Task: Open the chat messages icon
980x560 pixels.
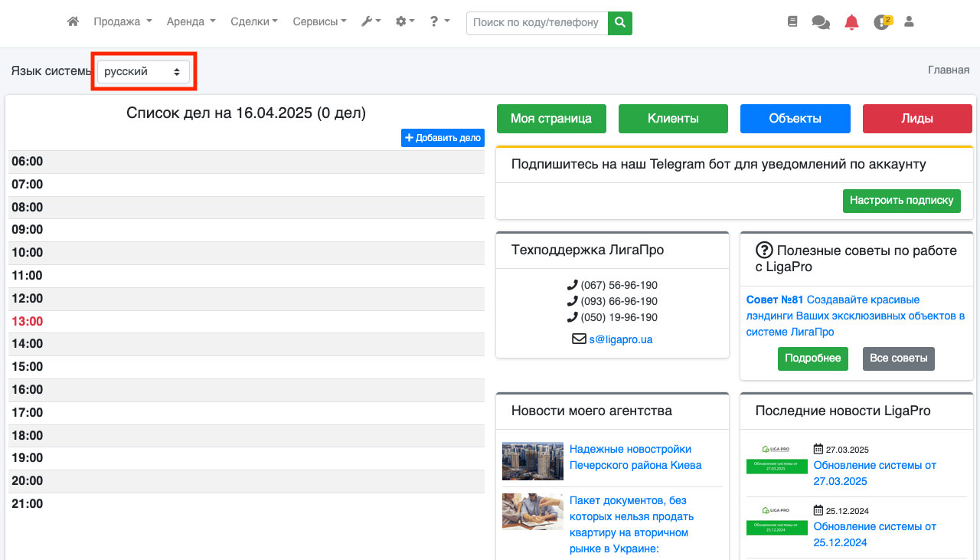Action: (821, 22)
